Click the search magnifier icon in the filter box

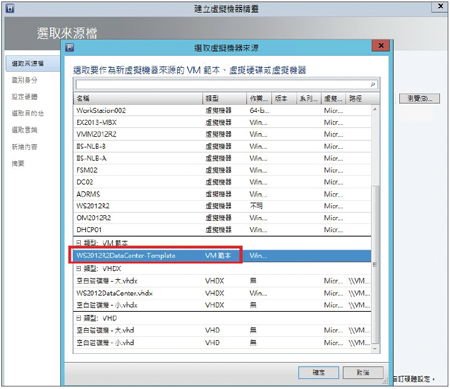click(373, 85)
